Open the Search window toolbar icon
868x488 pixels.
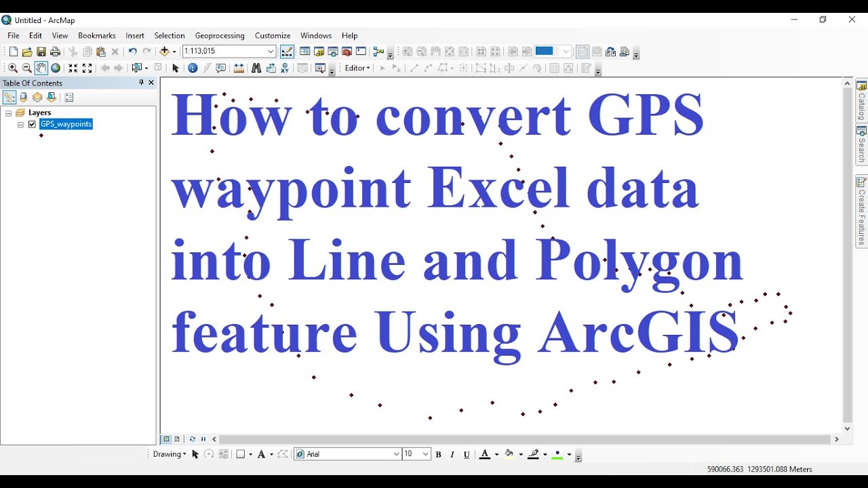[333, 52]
